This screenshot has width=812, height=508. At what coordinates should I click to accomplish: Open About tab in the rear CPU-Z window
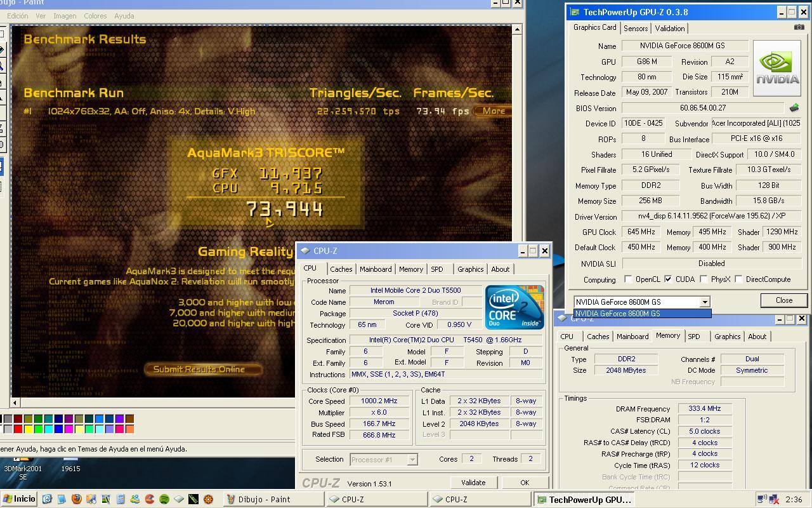coord(757,337)
